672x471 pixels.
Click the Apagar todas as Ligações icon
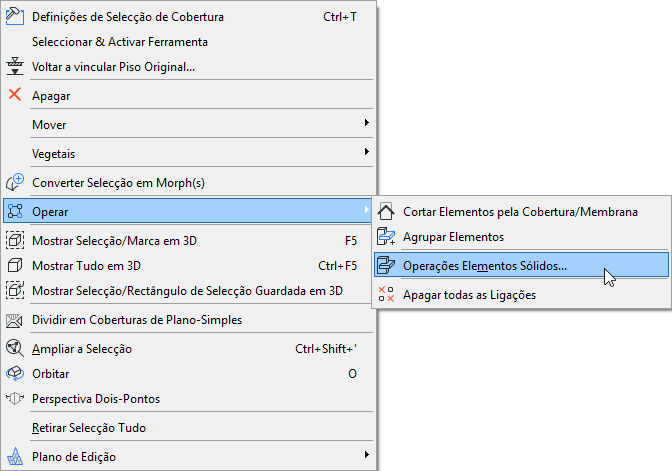[x=386, y=295]
